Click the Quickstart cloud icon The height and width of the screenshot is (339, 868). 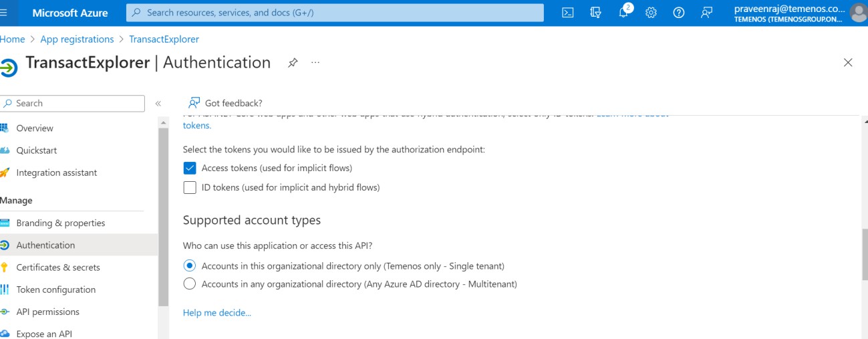tap(4, 150)
